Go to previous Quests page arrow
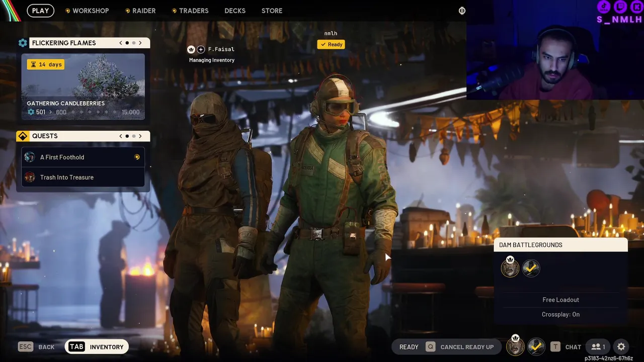 pos(121,136)
